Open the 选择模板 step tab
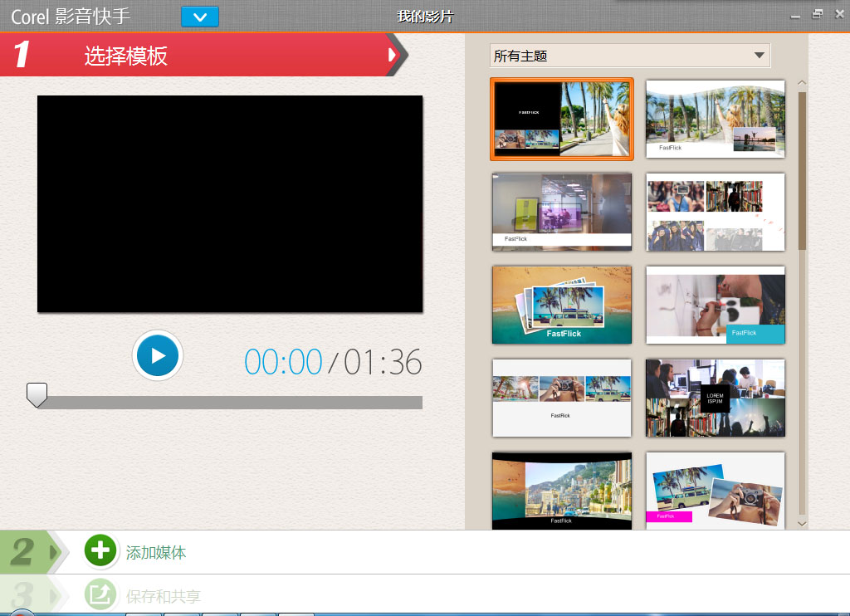The image size is (850, 616). 203,55
